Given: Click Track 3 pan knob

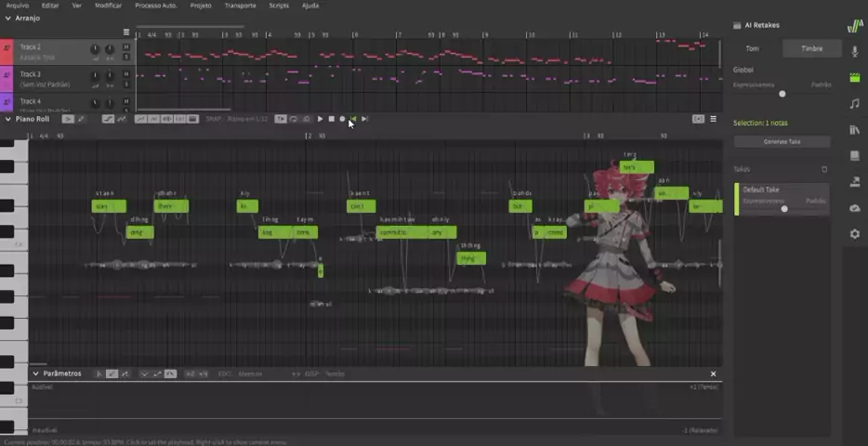Looking at the screenshot, I should click(110, 76).
